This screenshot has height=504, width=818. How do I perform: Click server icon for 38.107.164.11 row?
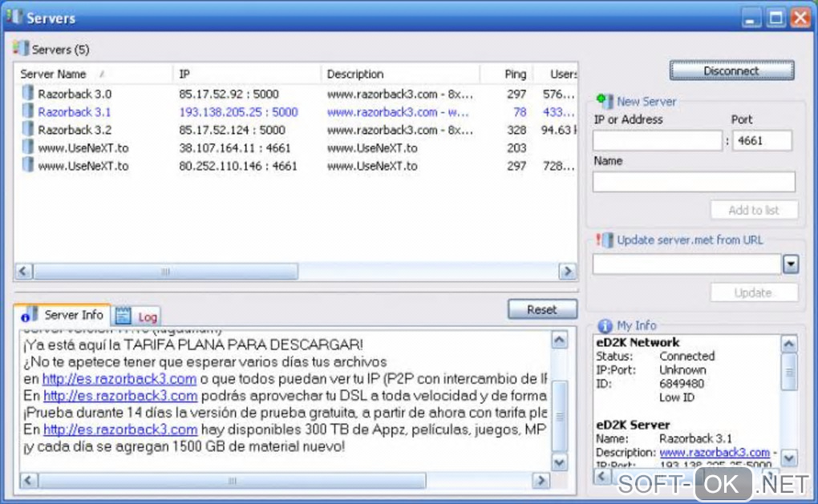point(27,147)
